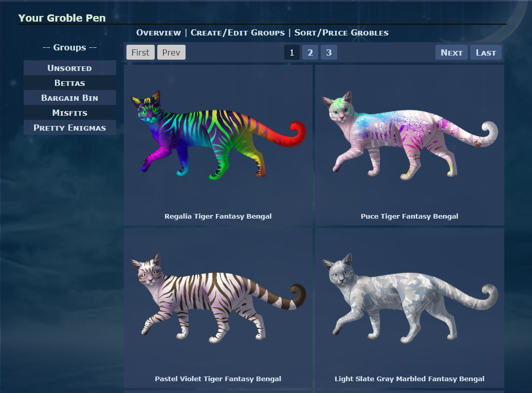Jump to page 3 of the pen
532x393 pixels.
[x=329, y=52]
